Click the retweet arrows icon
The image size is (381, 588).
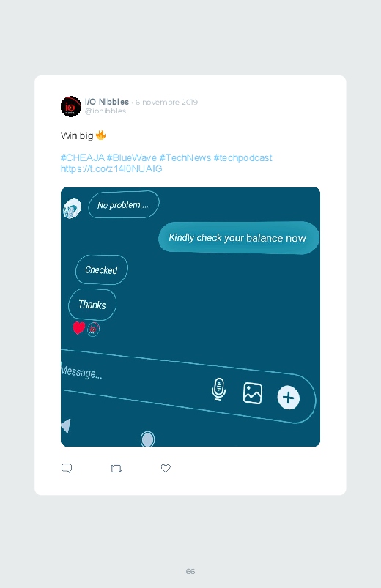116,469
